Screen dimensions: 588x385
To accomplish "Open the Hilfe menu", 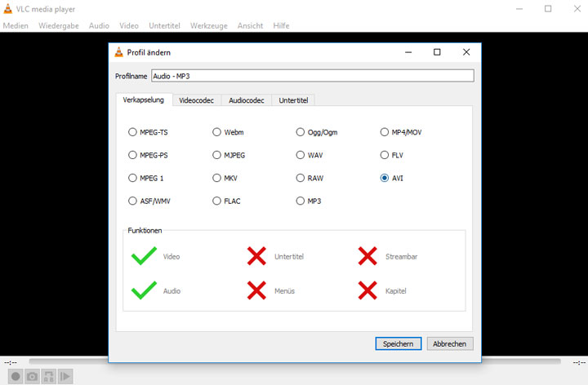I will point(281,26).
